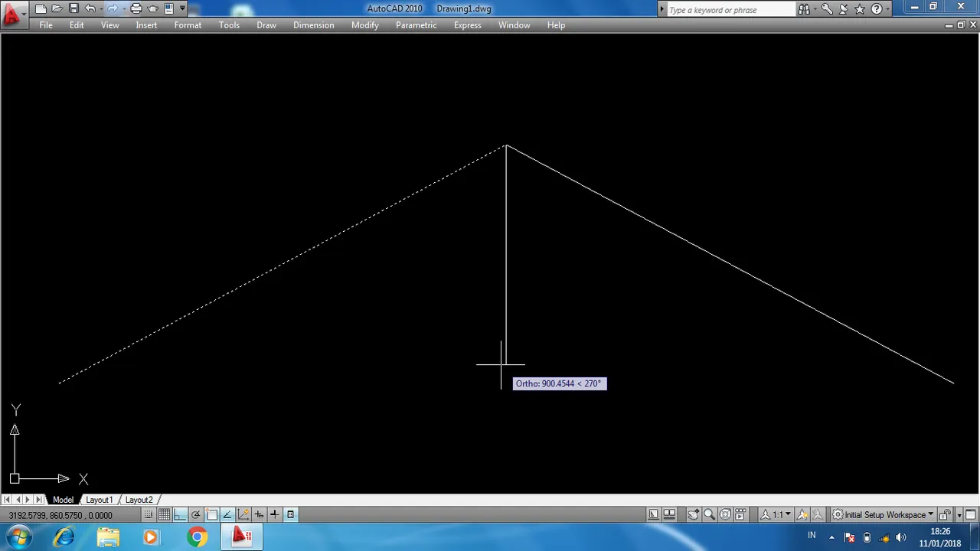980x551 pixels.
Task: Switch to the Layout1 tab
Action: [99, 500]
